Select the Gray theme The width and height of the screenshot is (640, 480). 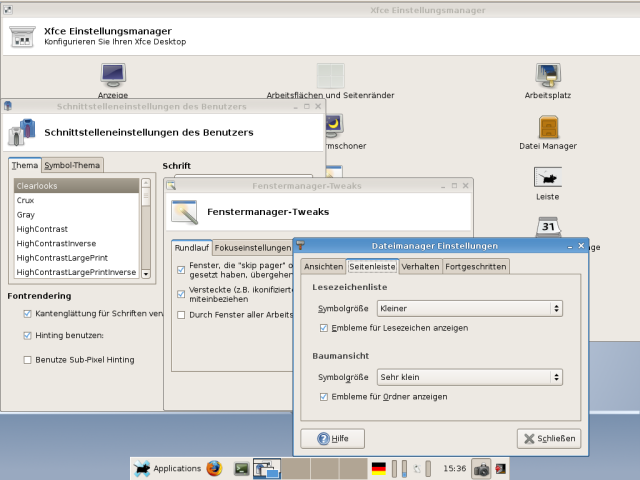77,214
